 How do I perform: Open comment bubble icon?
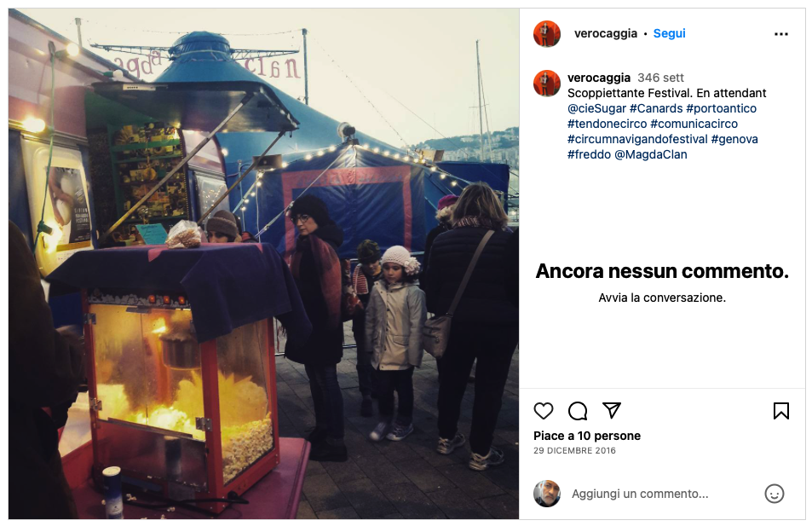[x=578, y=411]
